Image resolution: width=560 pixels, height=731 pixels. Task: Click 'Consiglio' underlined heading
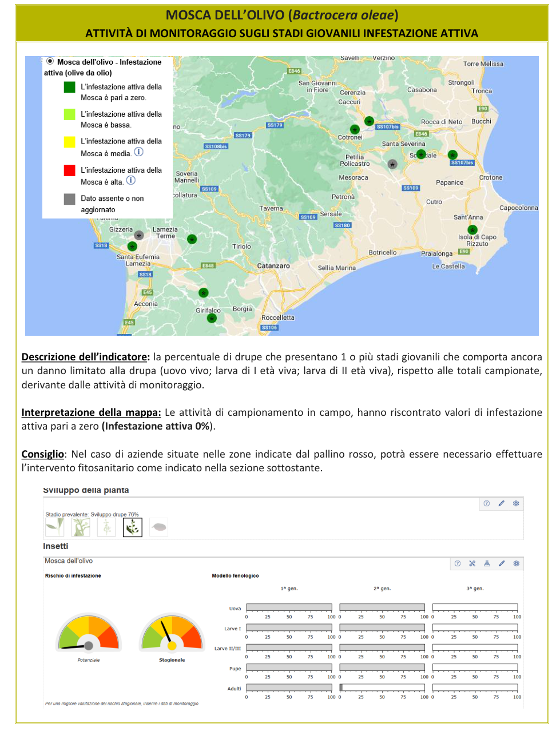tap(43, 454)
